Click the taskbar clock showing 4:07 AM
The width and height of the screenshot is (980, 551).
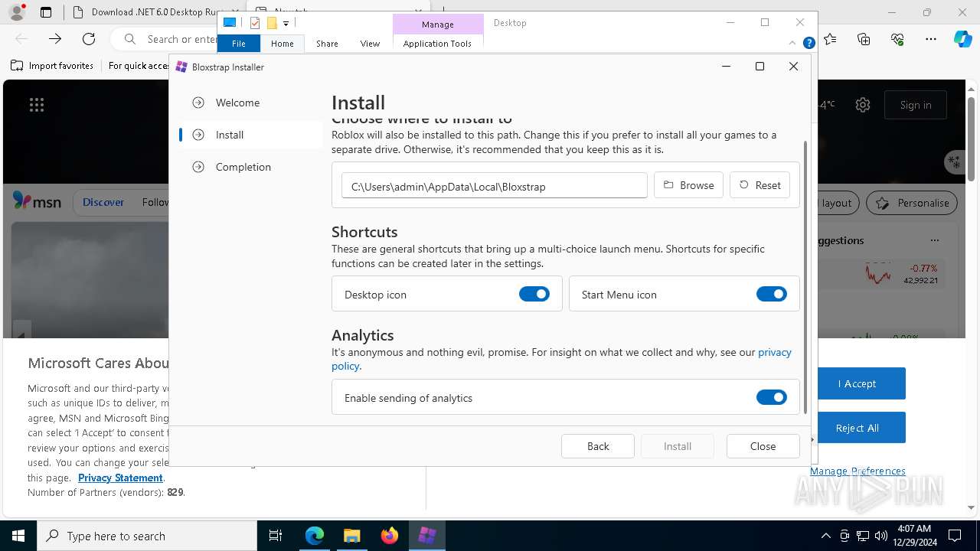pyautogui.click(x=913, y=536)
